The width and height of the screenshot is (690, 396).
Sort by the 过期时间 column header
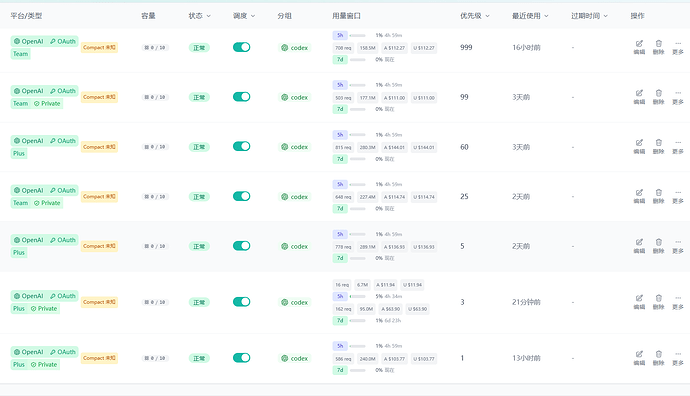pyautogui.click(x=589, y=16)
